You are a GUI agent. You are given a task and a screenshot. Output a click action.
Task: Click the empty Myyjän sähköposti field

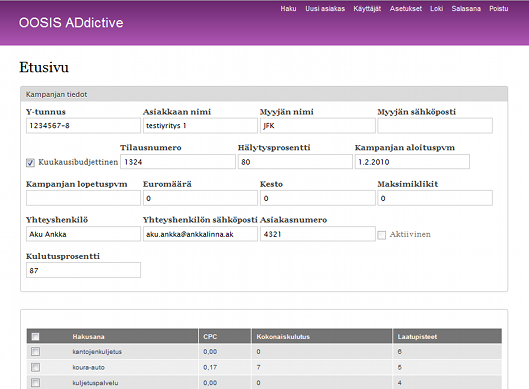[x=435, y=126]
